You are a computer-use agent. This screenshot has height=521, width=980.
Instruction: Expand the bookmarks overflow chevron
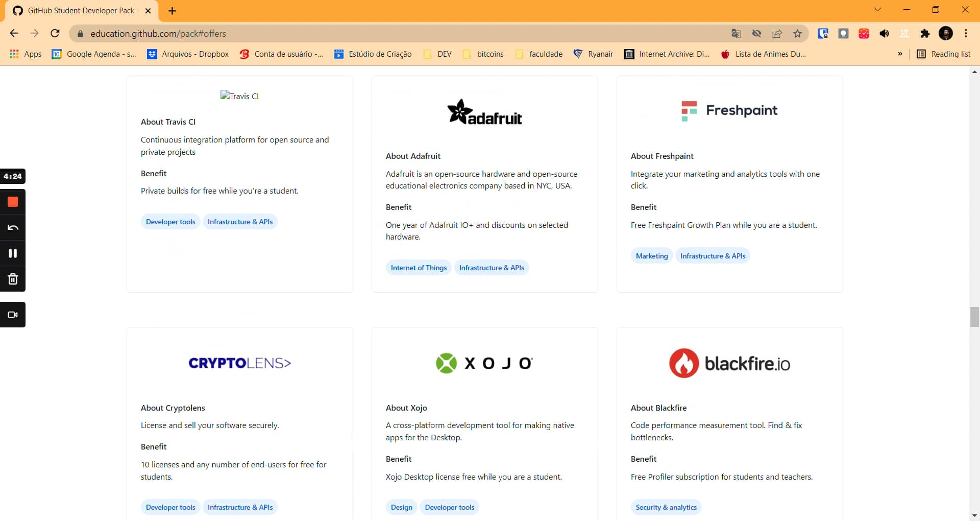[900, 54]
